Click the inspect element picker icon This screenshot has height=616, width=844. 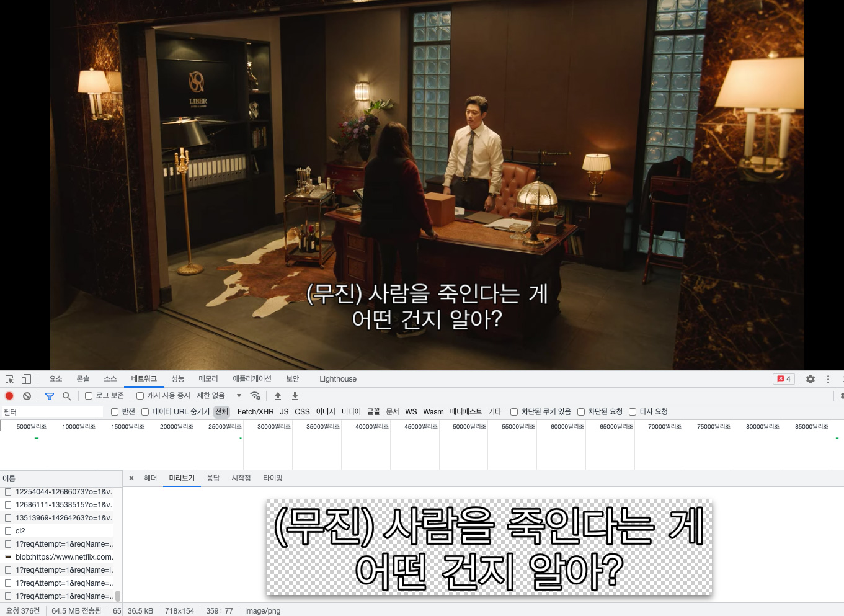(9, 379)
